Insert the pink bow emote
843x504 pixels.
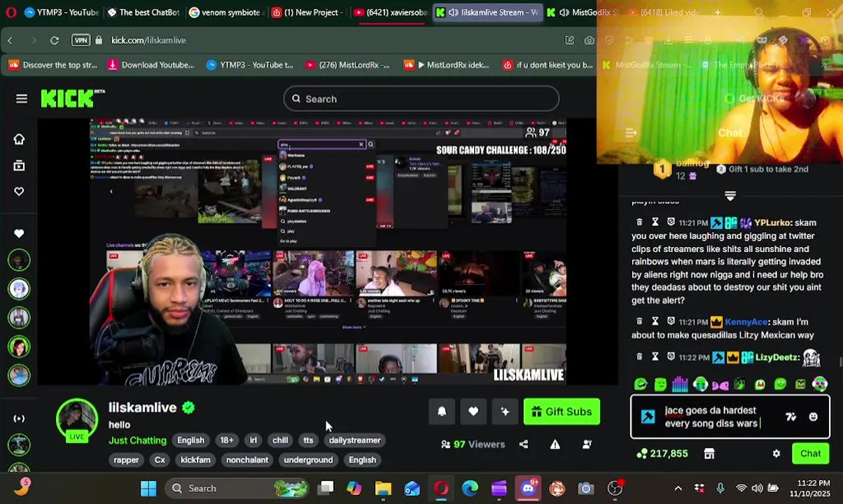click(x=720, y=384)
